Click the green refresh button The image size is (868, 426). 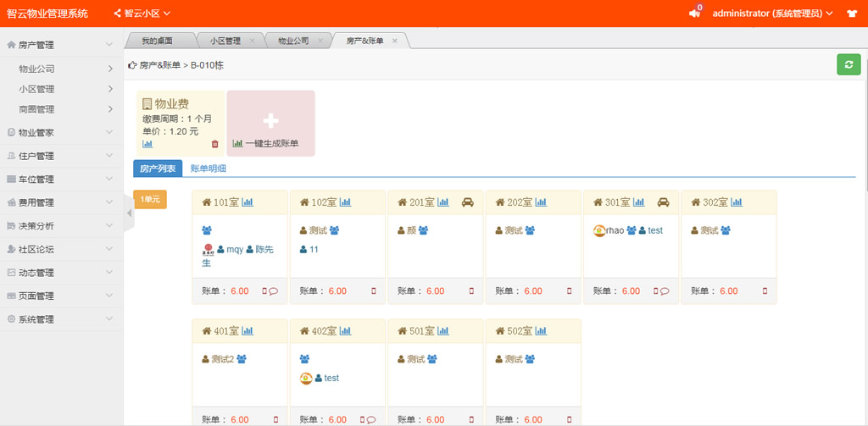tap(849, 64)
